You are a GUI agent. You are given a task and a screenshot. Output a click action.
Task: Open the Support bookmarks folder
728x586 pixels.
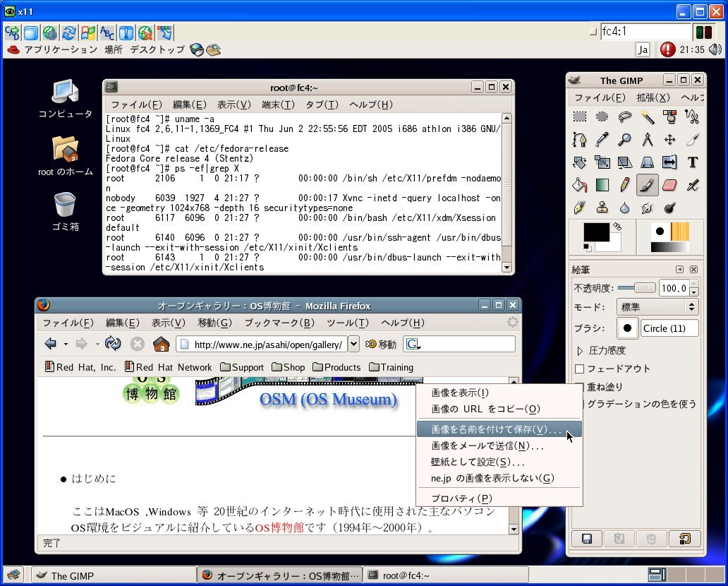(242, 368)
